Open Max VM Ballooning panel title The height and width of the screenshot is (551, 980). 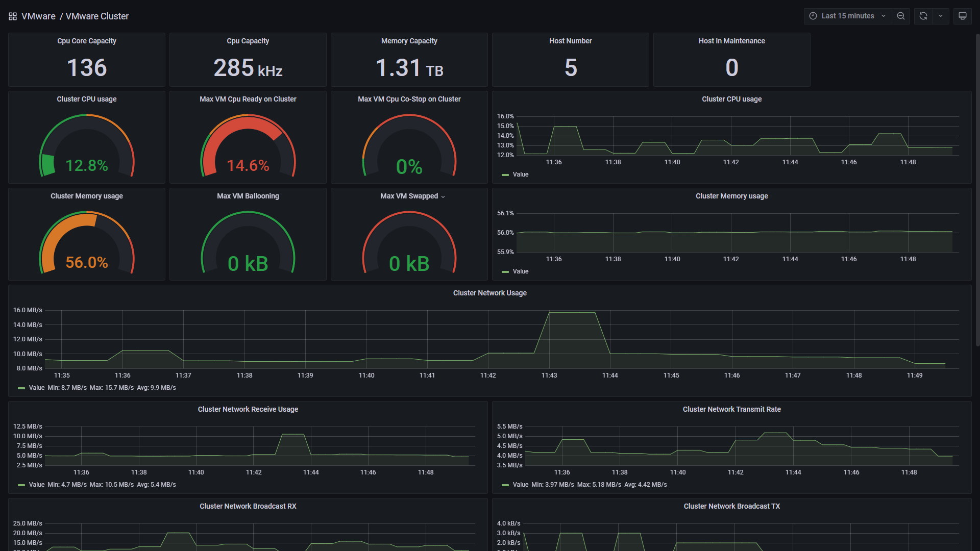tap(248, 196)
